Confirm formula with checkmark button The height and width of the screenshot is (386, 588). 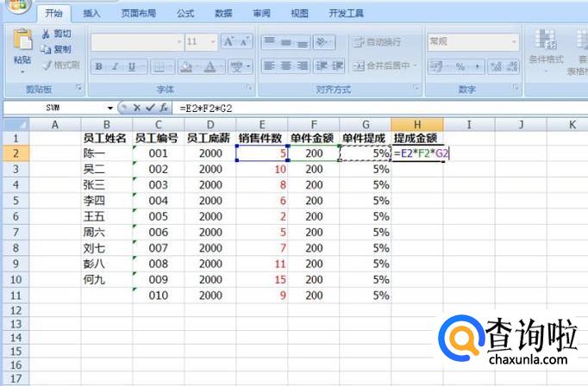150,108
